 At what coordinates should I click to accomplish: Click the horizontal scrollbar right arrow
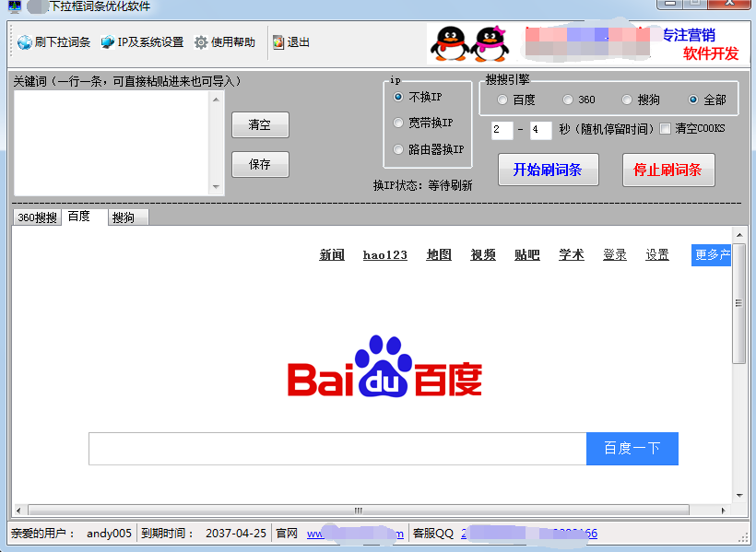pyautogui.click(x=723, y=511)
